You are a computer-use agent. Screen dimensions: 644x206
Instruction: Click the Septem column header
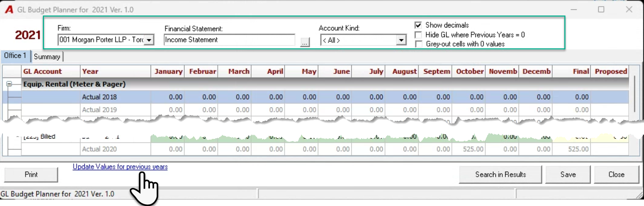[x=436, y=71]
